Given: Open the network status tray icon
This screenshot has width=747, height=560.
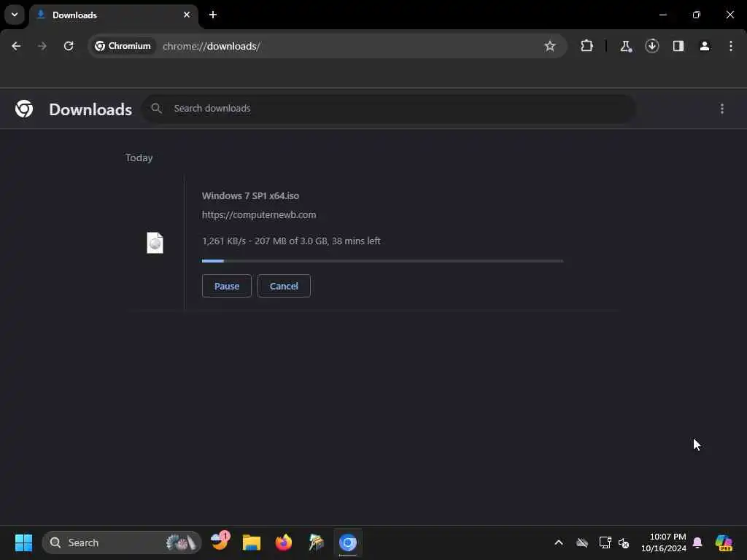Looking at the screenshot, I should coord(605,542).
